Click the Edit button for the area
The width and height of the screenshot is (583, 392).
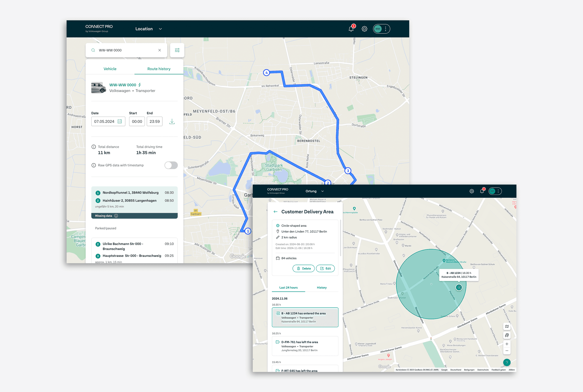tap(325, 269)
